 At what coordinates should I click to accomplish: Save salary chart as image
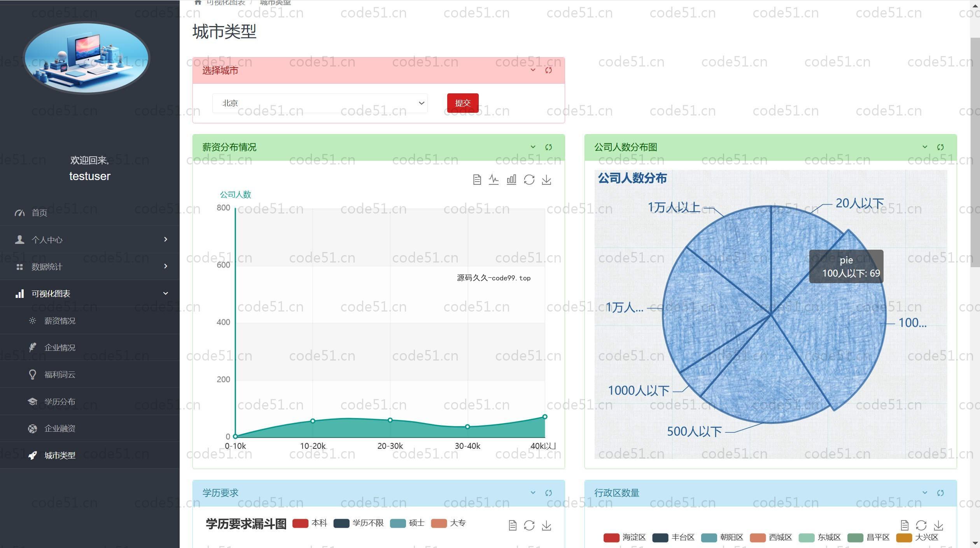[x=546, y=180]
